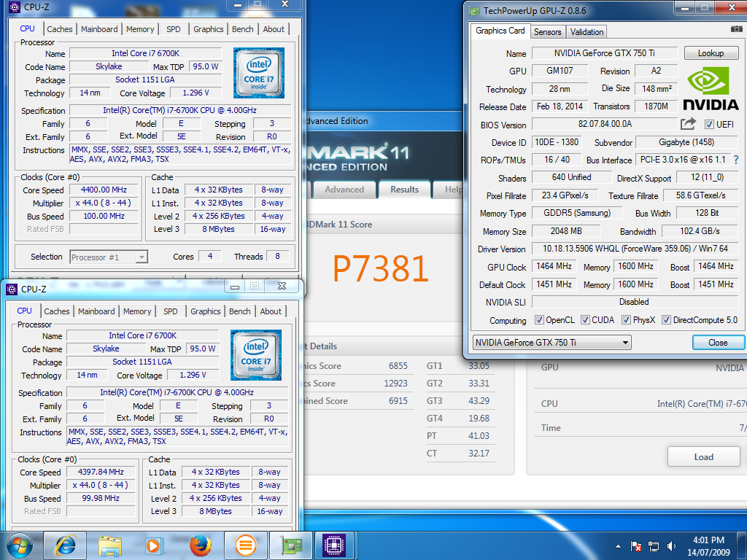This screenshot has width=747, height=560.
Task: Click the volume speaker tray icon
Action: pos(671,546)
